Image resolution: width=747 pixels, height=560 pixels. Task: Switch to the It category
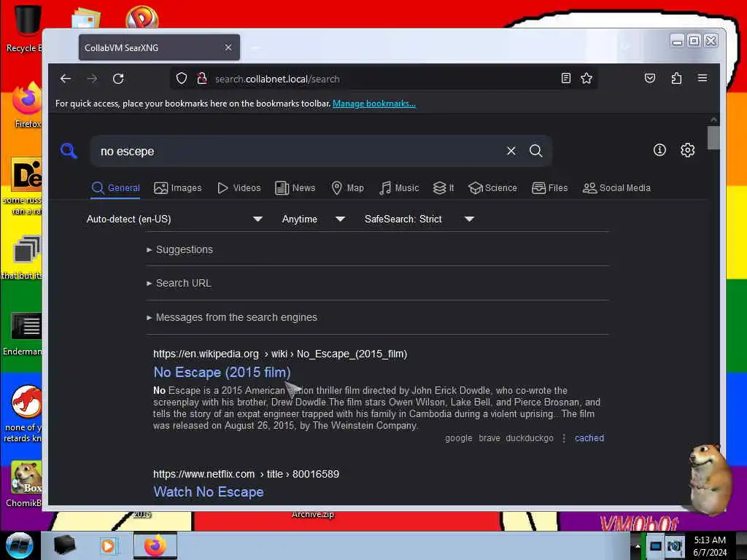click(444, 188)
